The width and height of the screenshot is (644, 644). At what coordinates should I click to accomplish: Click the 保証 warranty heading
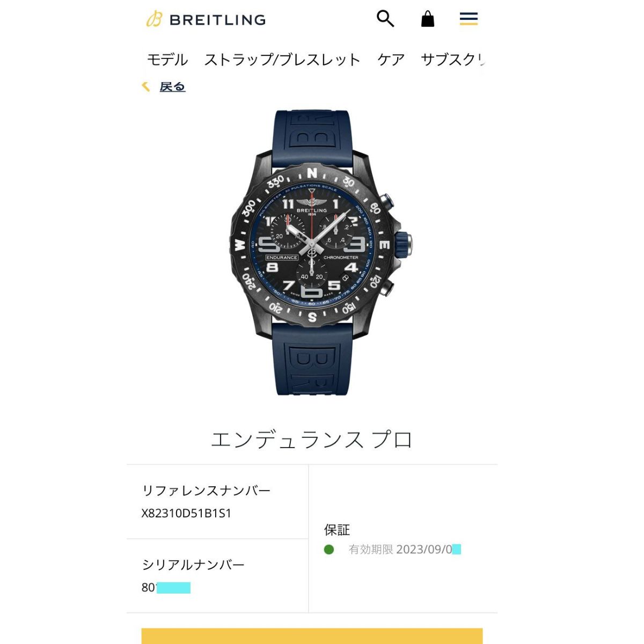pos(337,530)
